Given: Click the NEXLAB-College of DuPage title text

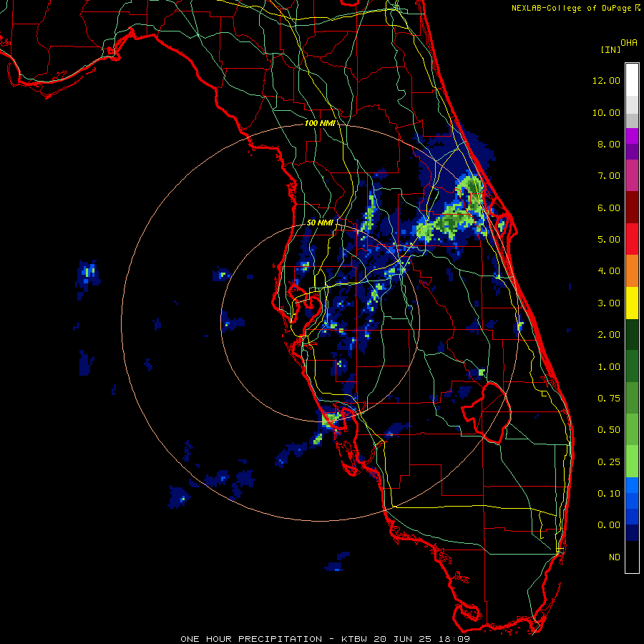Looking at the screenshot, I should 571,8.
